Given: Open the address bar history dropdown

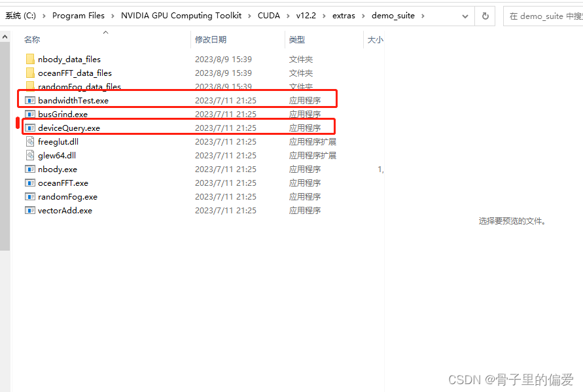Looking at the screenshot, I should click(x=465, y=16).
